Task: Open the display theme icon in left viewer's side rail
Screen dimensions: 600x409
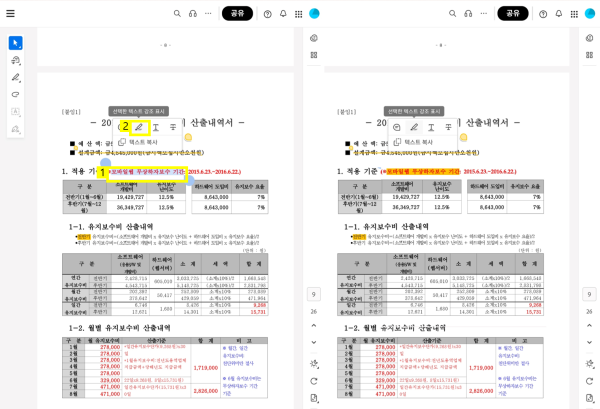Action: click(x=314, y=364)
